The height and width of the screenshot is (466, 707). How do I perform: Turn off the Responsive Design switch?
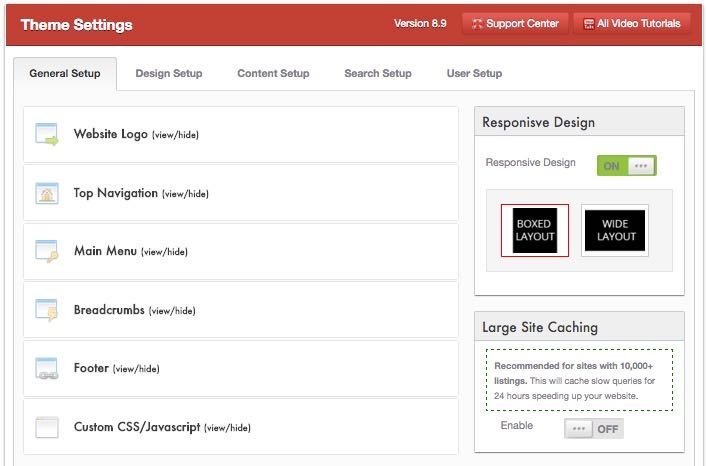(626, 166)
